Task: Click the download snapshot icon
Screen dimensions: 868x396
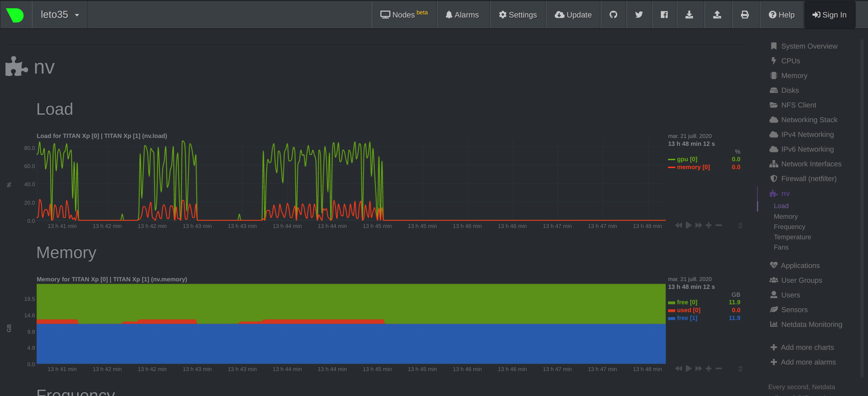Action: point(689,15)
